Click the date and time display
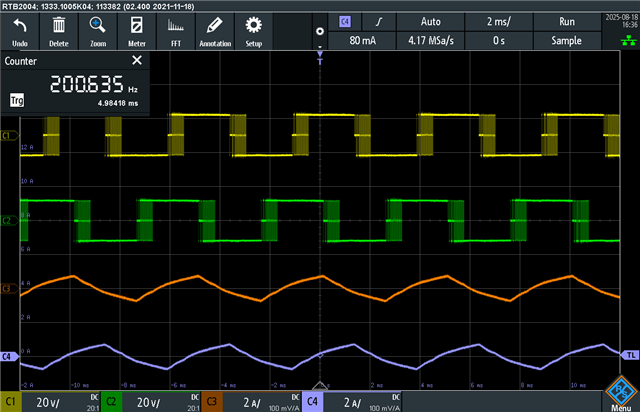Screen dimensions: 640x412 click(x=621, y=21)
